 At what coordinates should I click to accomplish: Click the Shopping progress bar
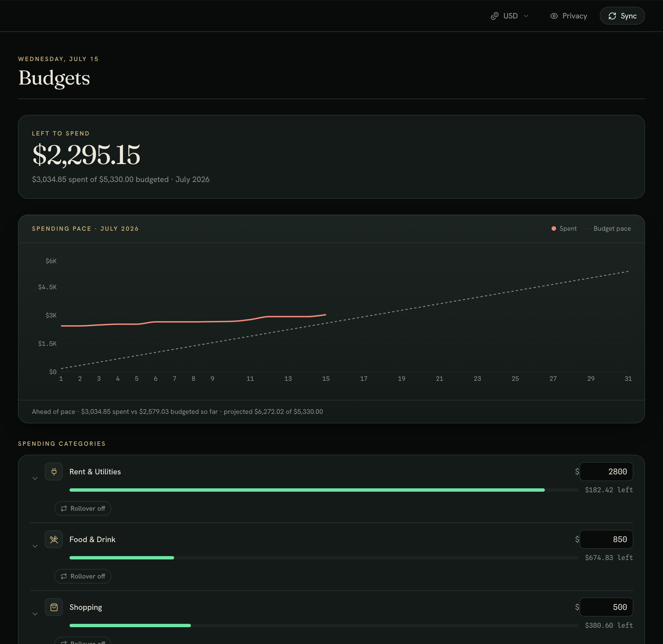click(324, 626)
